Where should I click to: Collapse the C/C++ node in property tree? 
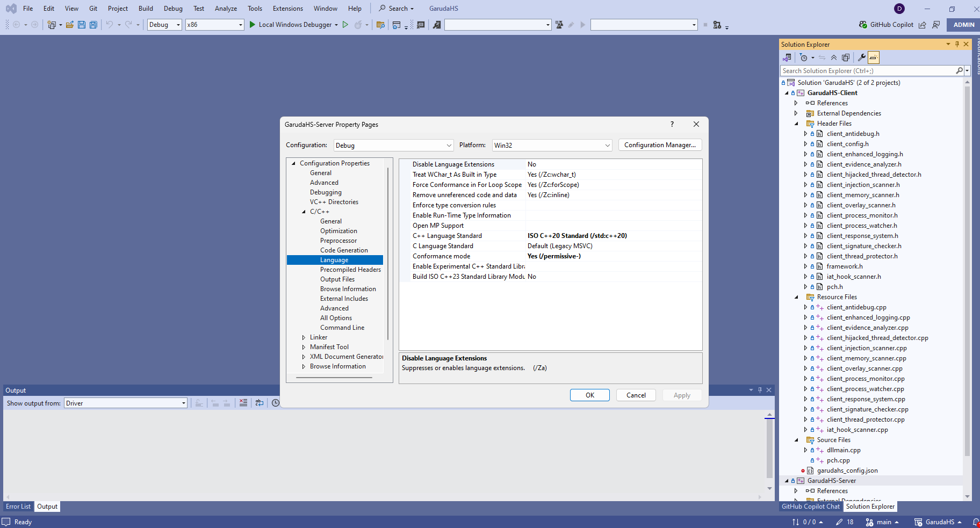coord(304,212)
